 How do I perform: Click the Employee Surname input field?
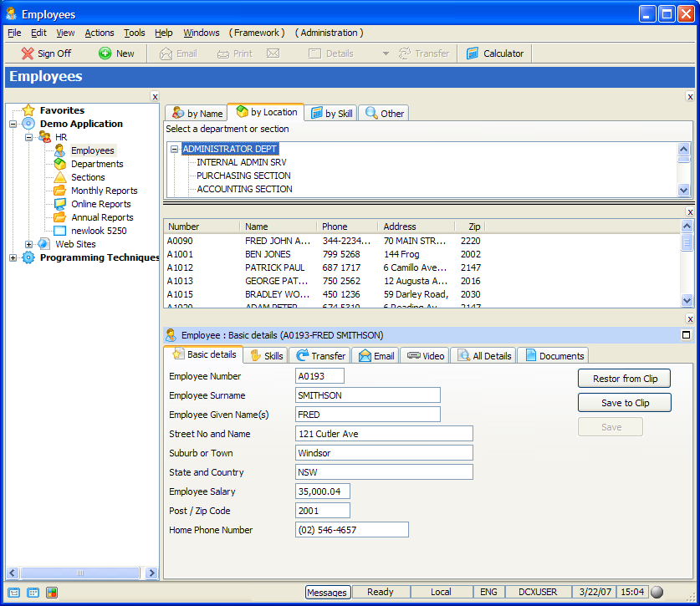tap(368, 395)
